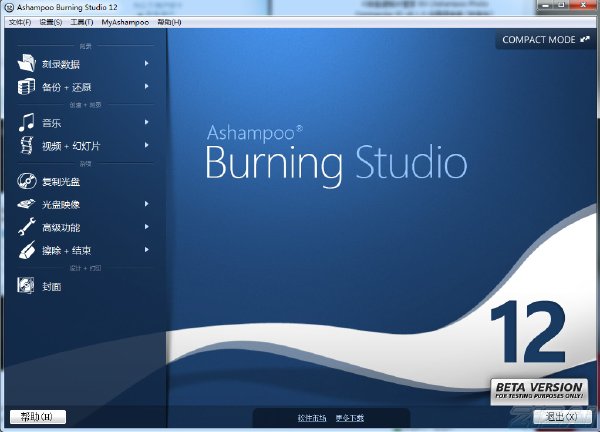Click the 复制光盘 disc icon
Screen dimensions: 600x432
[x=26, y=181]
